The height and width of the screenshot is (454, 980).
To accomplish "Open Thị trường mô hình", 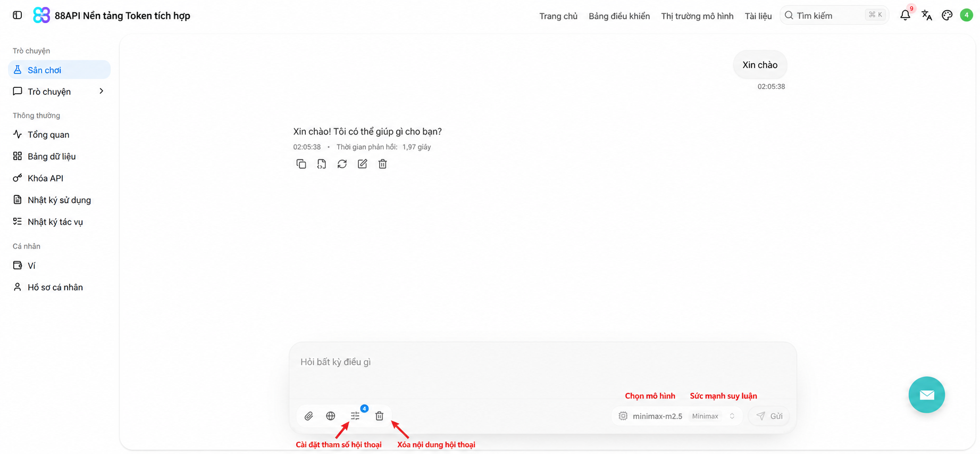I will [697, 16].
